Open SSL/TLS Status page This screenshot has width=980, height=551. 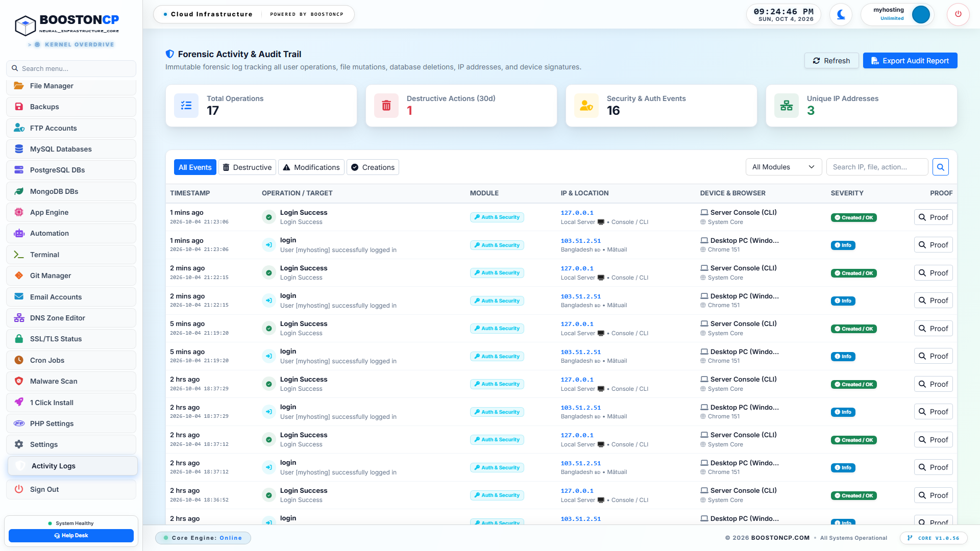click(71, 339)
